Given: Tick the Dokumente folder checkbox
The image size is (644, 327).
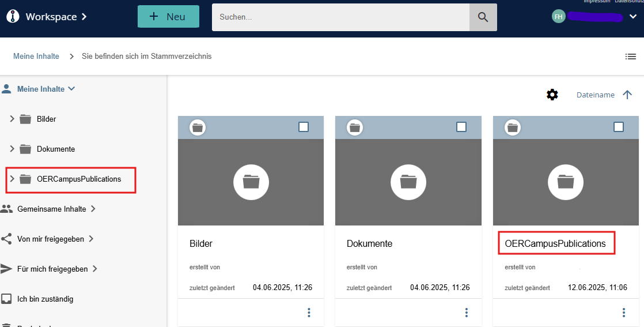Looking at the screenshot, I should tap(461, 127).
